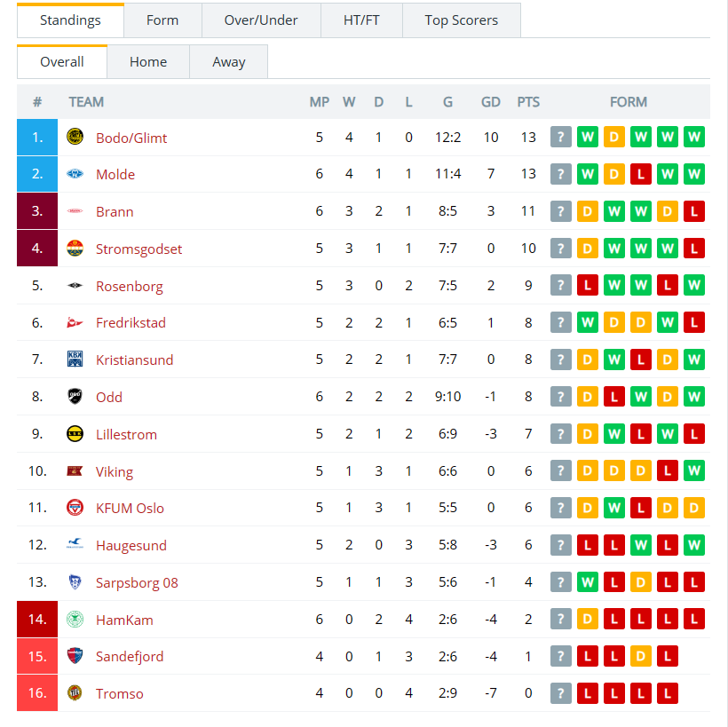Open the Over/Under tab
This screenshot has width=728, height=727.
coord(261,20)
